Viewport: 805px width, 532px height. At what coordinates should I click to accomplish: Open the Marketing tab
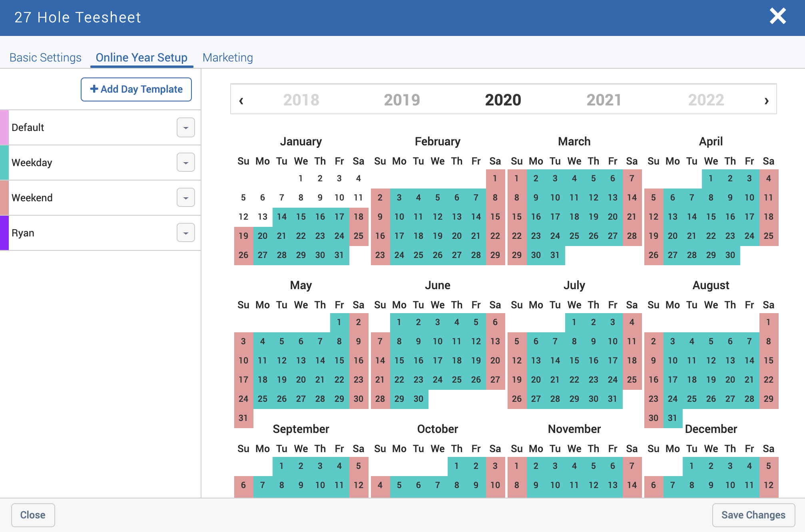pos(227,58)
